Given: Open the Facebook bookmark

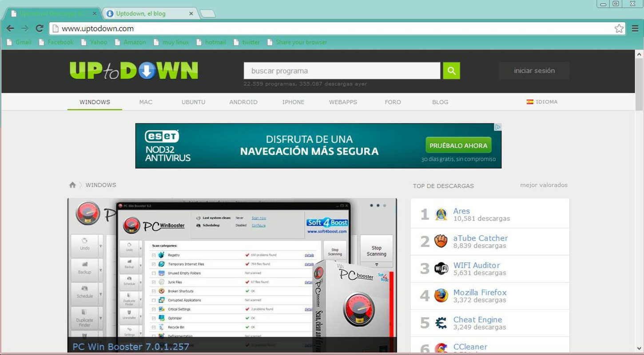Looking at the screenshot, I should coord(56,42).
